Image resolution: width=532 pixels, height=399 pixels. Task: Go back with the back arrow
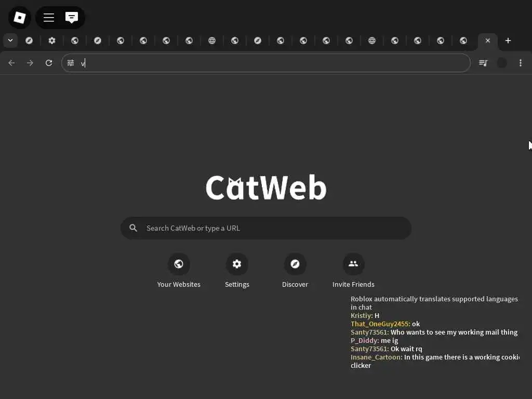tap(11, 63)
